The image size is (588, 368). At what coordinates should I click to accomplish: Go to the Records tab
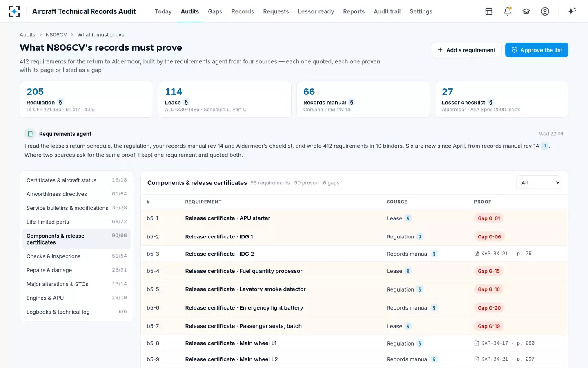[243, 11]
